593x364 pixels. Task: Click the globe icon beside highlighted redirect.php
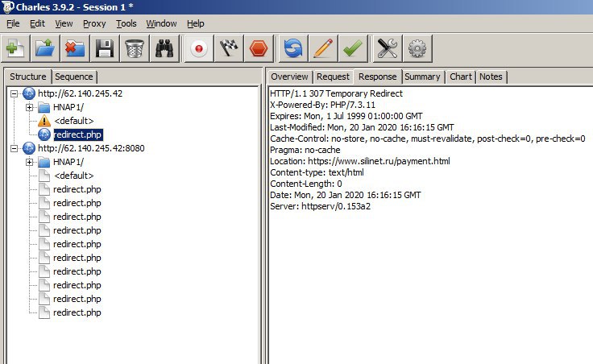pos(44,134)
